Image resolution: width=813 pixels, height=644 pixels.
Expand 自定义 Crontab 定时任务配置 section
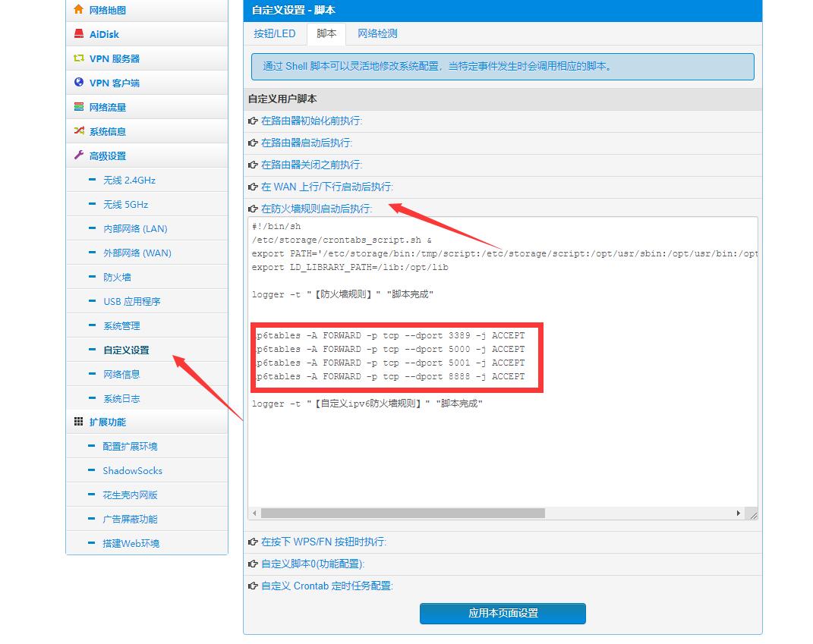click(326, 586)
